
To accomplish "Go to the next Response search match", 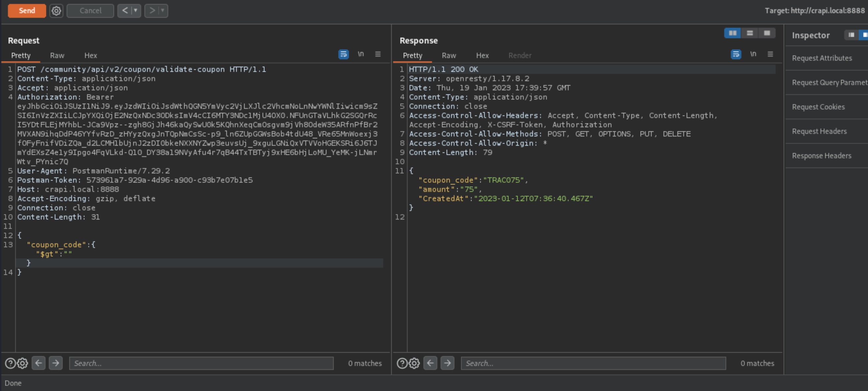I will tap(447, 363).
